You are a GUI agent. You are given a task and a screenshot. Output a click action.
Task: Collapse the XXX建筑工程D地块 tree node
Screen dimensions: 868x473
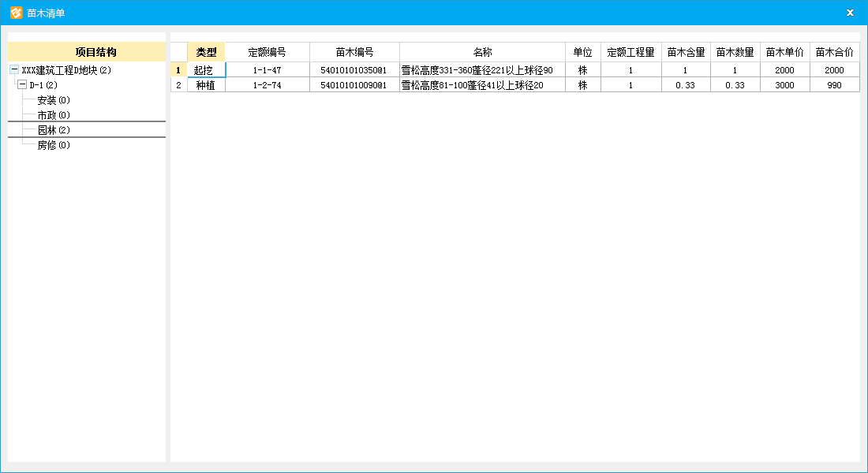point(14,70)
